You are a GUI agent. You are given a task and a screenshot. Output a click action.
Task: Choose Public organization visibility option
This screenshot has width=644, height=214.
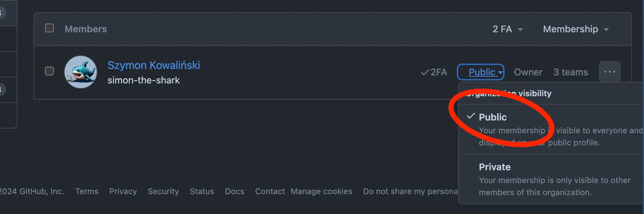point(493,117)
